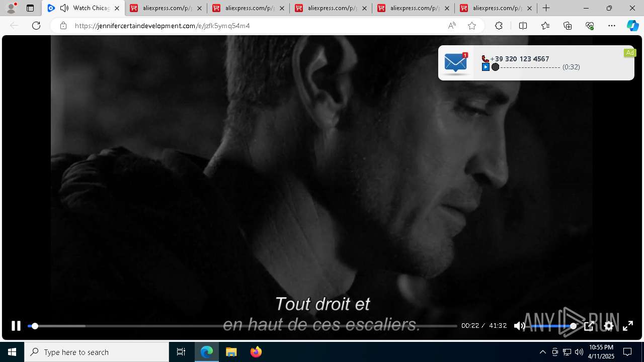
Task: Close the fourth aliexpress.com tab
Action: tap(447, 8)
